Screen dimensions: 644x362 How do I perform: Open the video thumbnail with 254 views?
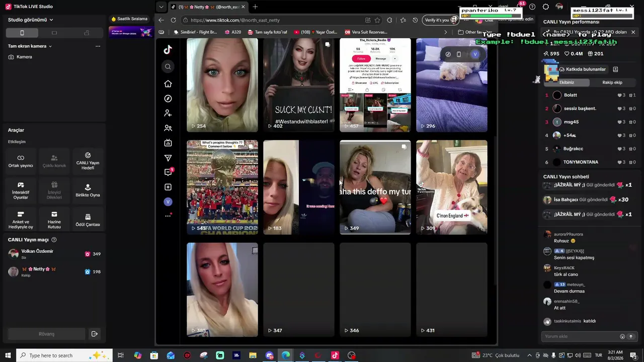[x=222, y=85]
